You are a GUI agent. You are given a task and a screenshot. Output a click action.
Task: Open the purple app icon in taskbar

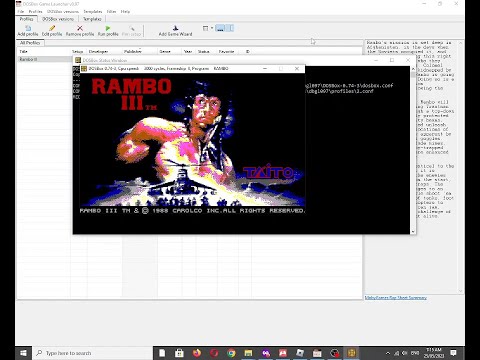point(266,353)
